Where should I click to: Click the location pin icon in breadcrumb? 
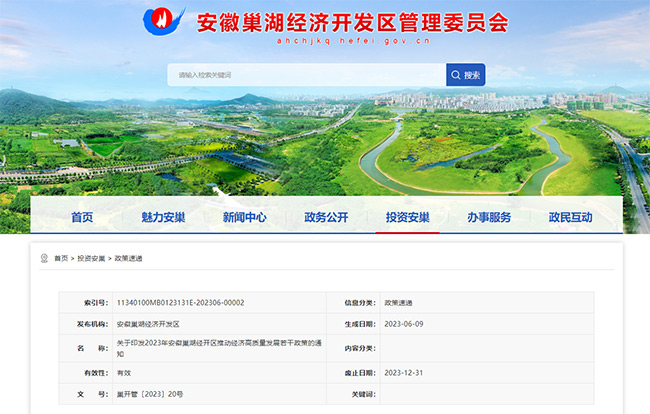pyautogui.click(x=44, y=258)
